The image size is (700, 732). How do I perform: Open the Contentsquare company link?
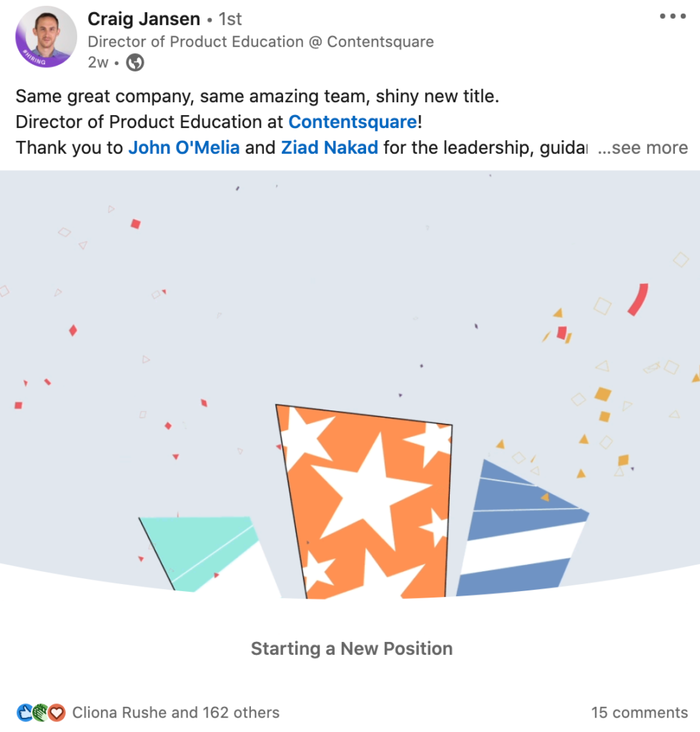(x=353, y=122)
